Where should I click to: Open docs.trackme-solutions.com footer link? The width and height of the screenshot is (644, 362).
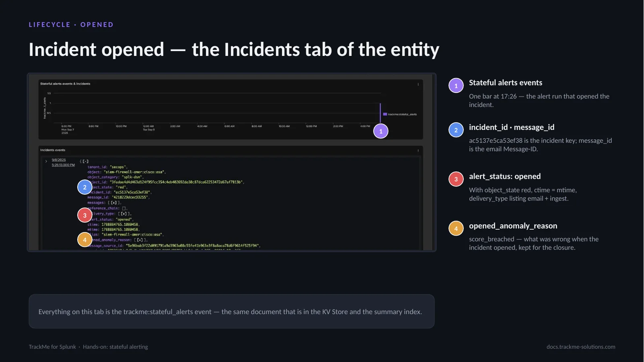tap(581, 347)
